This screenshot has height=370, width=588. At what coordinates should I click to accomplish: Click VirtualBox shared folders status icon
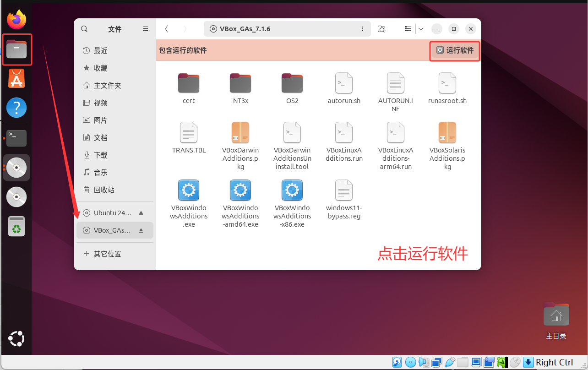click(463, 362)
